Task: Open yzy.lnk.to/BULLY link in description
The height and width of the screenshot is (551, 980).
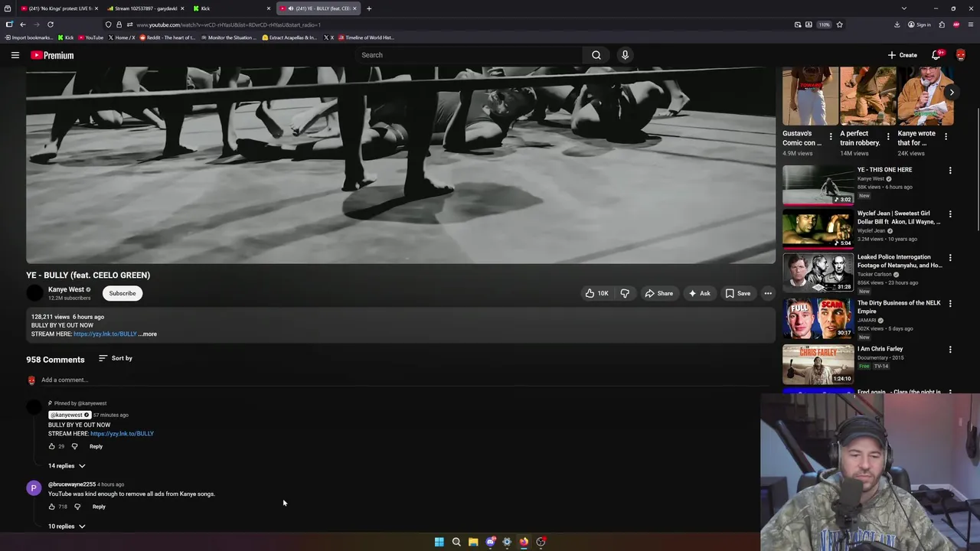Action: [x=105, y=334]
